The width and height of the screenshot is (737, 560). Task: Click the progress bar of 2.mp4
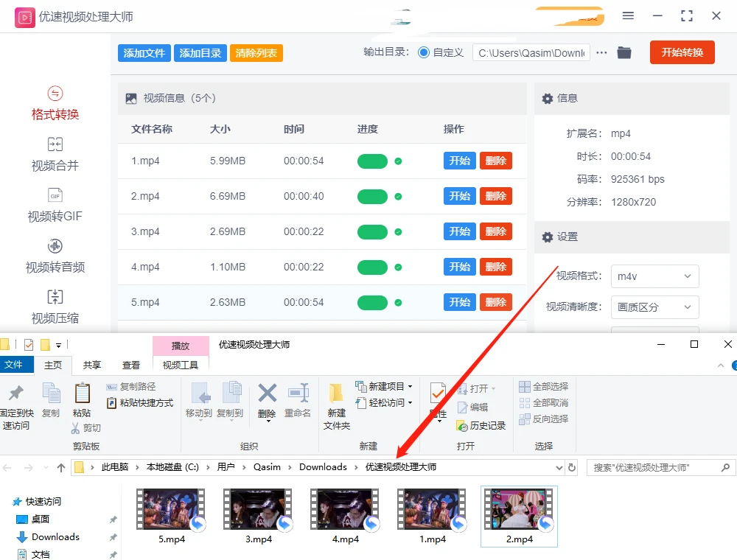coord(372,197)
